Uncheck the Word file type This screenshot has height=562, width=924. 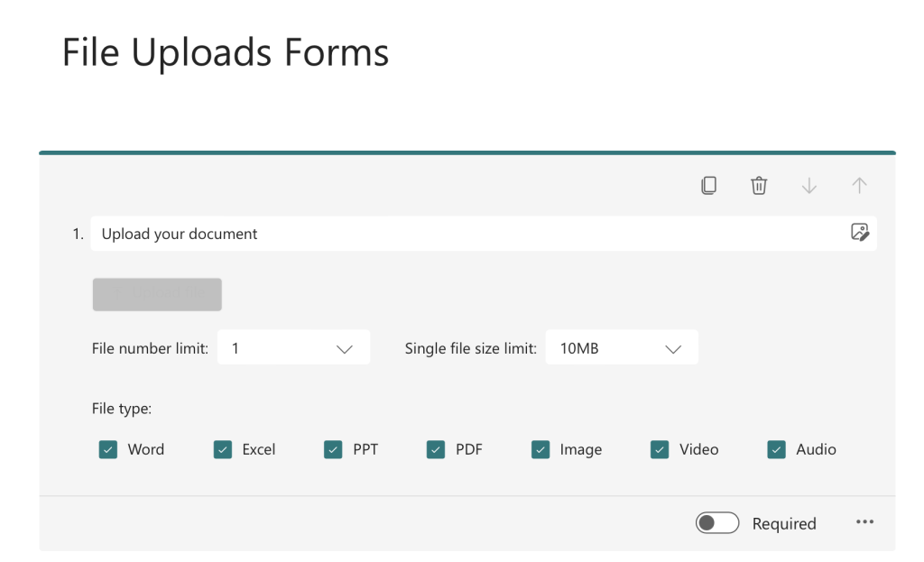108,448
